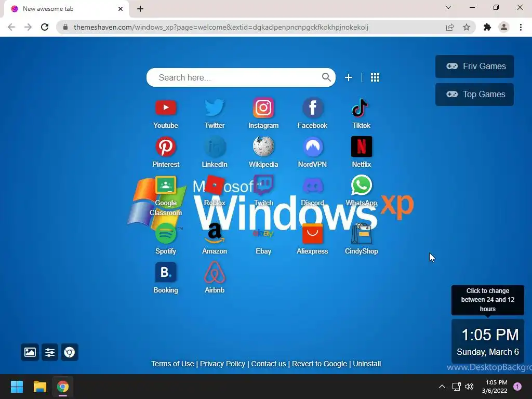Toggle 24/12 hour clock display
This screenshot has width=532, height=399.
(487, 341)
